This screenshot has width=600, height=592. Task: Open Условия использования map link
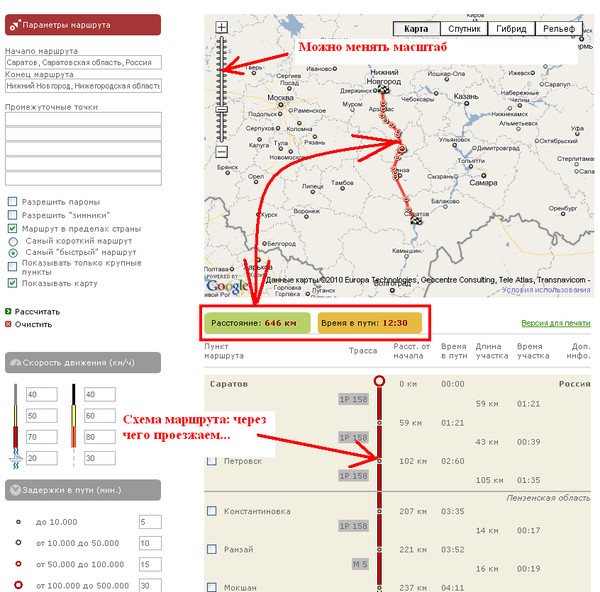pyautogui.click(x=546, y=290)
